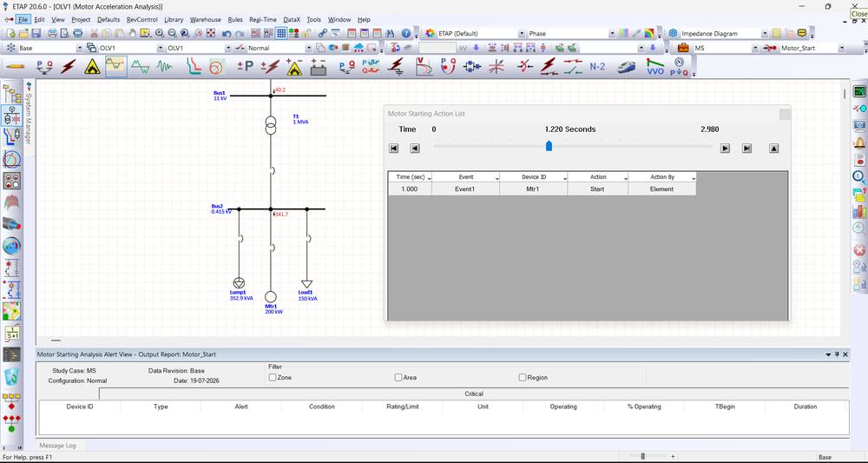Select the VVO Volt-Var Optimization icon

click(x=654, y=67)
